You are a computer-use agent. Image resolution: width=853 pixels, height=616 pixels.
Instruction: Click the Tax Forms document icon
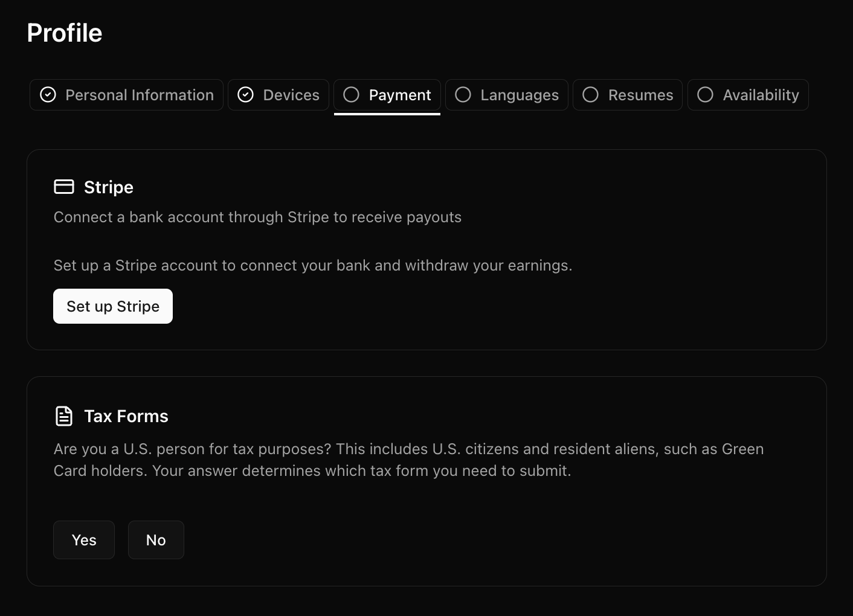pyautogui.click(x=64, y=416)
